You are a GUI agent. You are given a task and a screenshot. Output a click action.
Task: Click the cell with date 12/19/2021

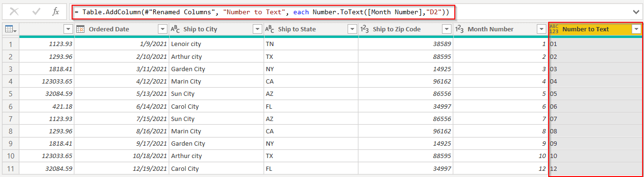coord(121,168)
